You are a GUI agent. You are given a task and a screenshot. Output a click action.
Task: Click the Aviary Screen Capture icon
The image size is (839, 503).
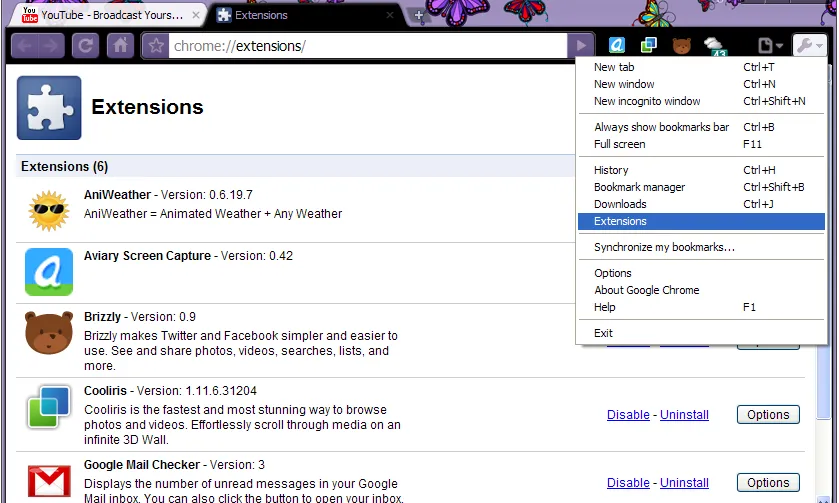pos(49,272)
